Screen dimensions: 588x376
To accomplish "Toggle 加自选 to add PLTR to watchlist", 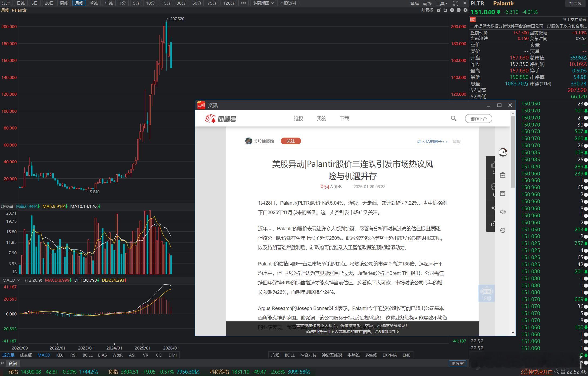I will click(x=575, y=4).
